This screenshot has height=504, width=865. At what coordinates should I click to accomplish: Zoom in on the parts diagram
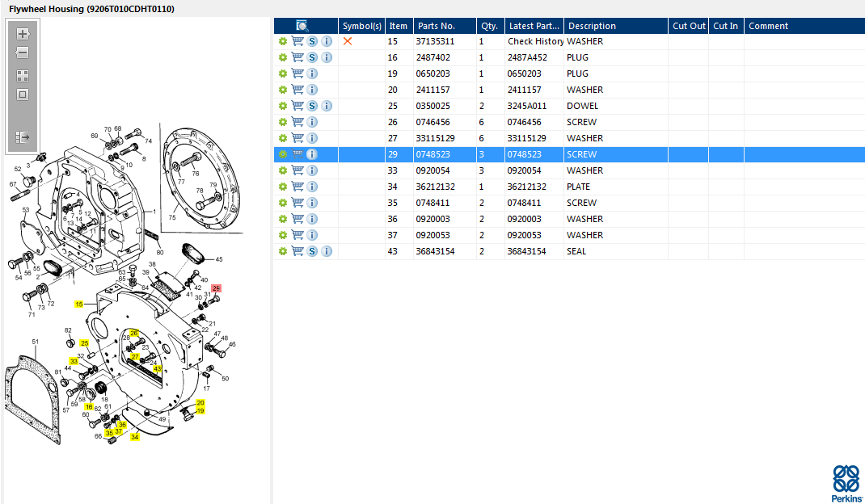tap(23, 34)
